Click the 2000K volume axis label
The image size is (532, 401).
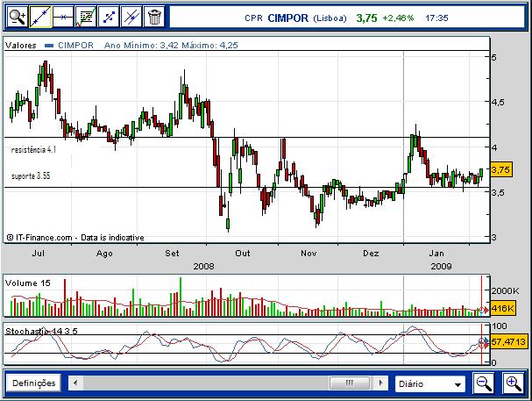tap(505, 290)
